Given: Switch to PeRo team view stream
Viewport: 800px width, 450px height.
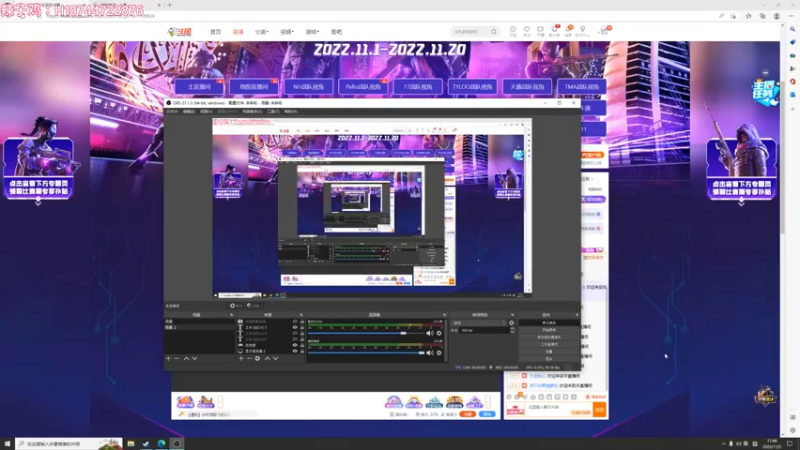Looking at the screenshot, I should click(363, 87).
